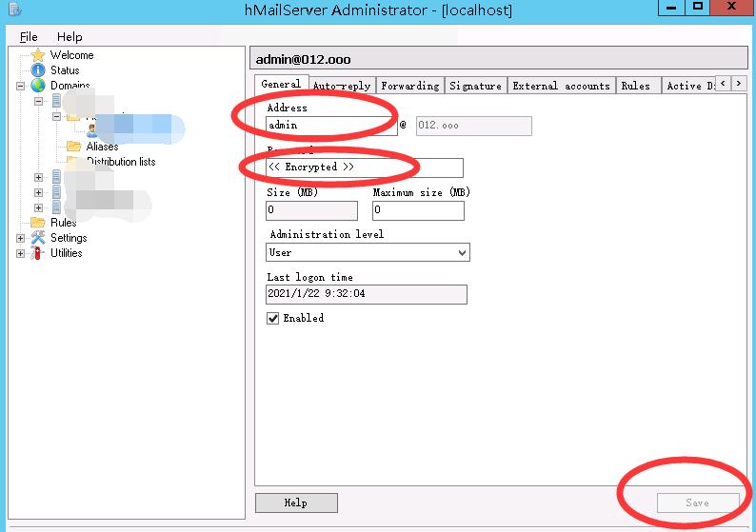The image size is (756, 532).
Task: Click the Status info icon
Action: pyautogui.click(x=38, y=70)
